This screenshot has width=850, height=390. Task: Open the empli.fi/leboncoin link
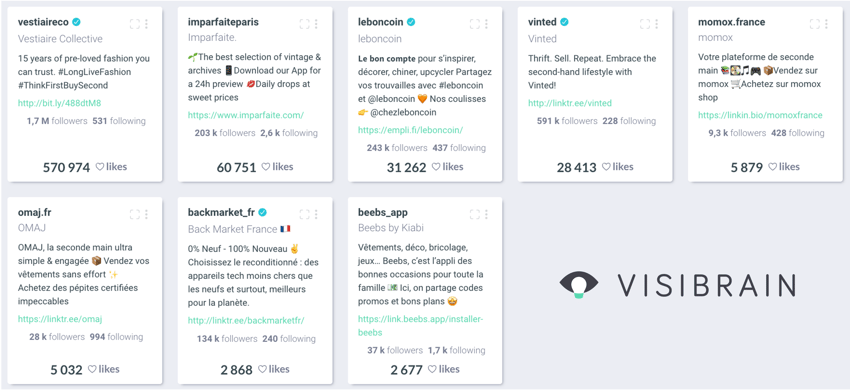pos(410,130)
